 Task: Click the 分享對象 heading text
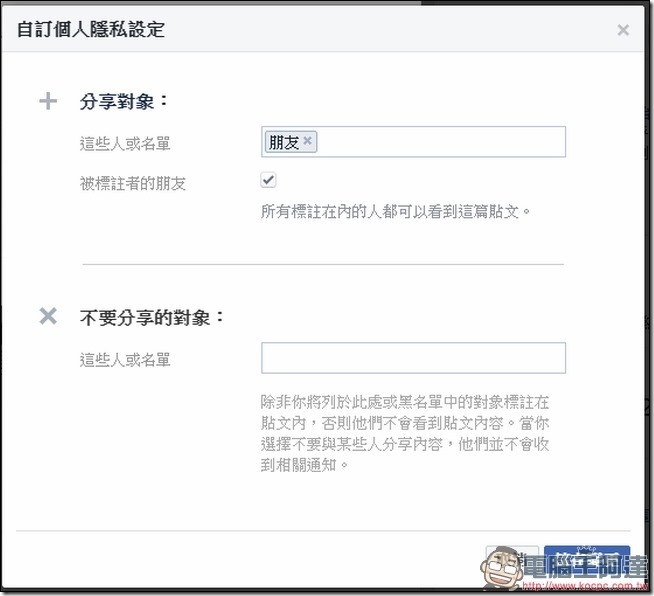point(123,101)
